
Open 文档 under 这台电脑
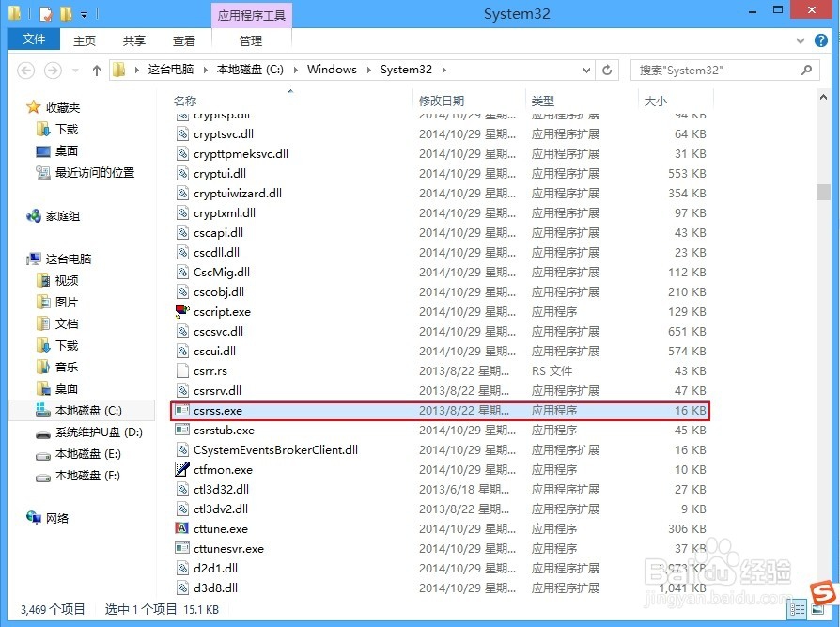point(67,323)
